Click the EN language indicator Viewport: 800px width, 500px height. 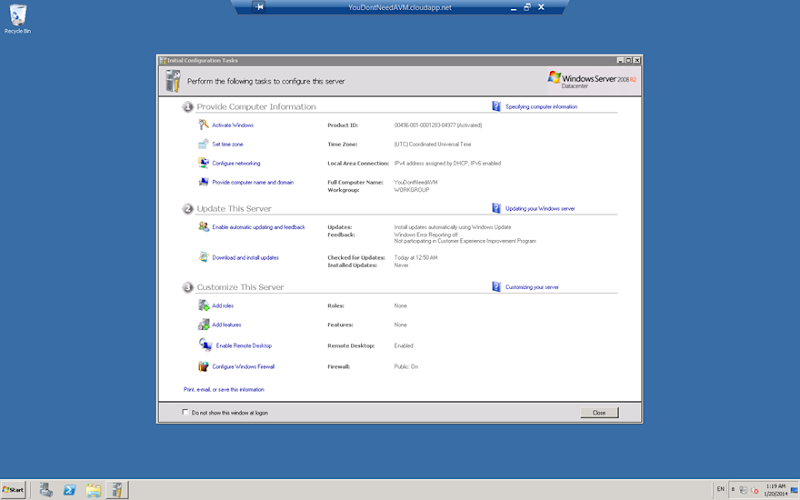pos(720,489)
